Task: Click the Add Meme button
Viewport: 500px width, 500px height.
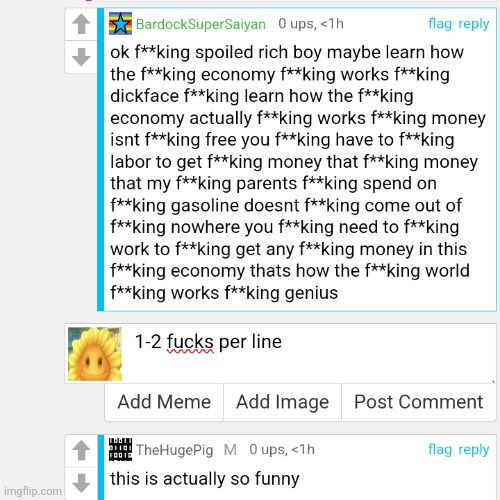Action: 164,402
